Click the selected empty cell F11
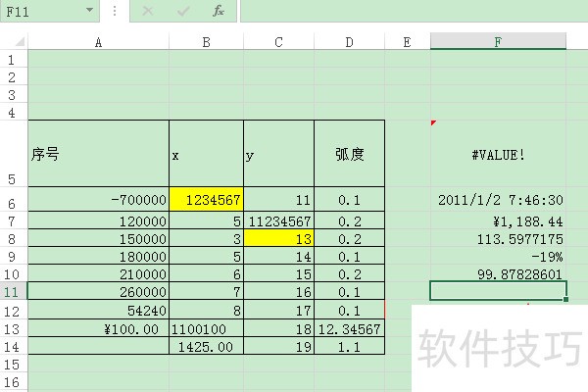Viewport: 588px width, 392px height. click(498, 291)
